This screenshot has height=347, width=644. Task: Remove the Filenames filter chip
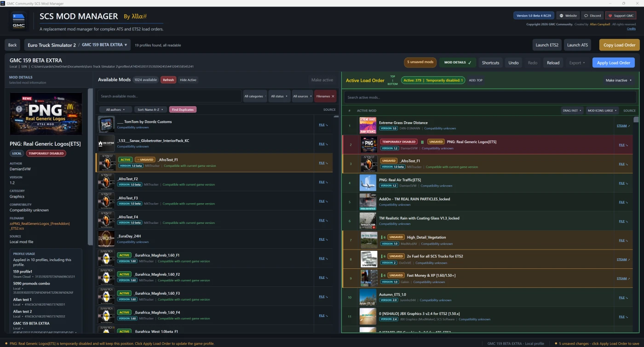coord(325,96)
